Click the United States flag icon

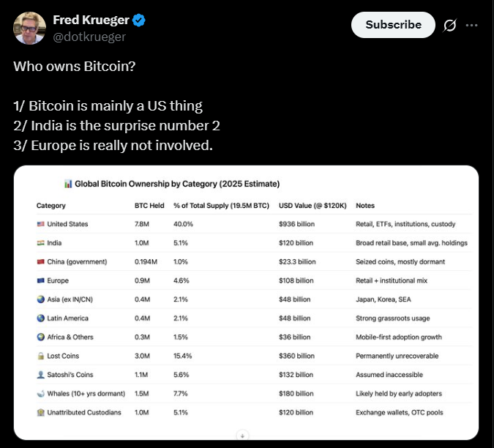(x=41, y=224)
